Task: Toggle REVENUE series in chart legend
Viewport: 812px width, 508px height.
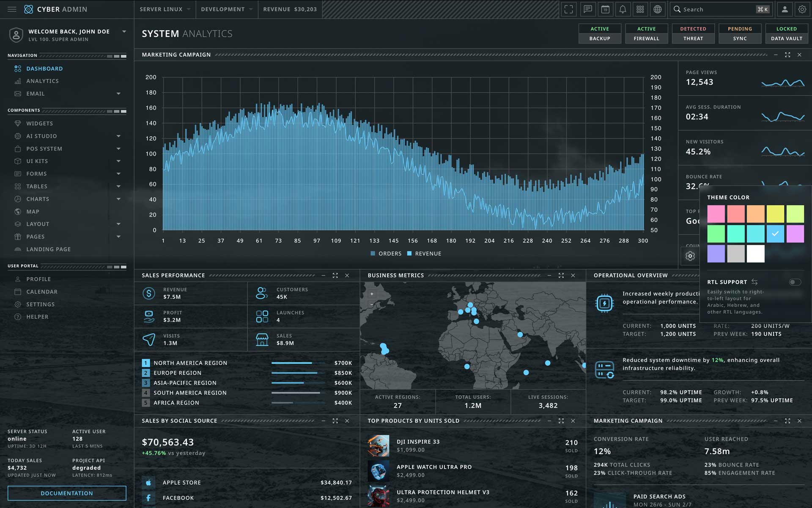Action: pos(424,254)
